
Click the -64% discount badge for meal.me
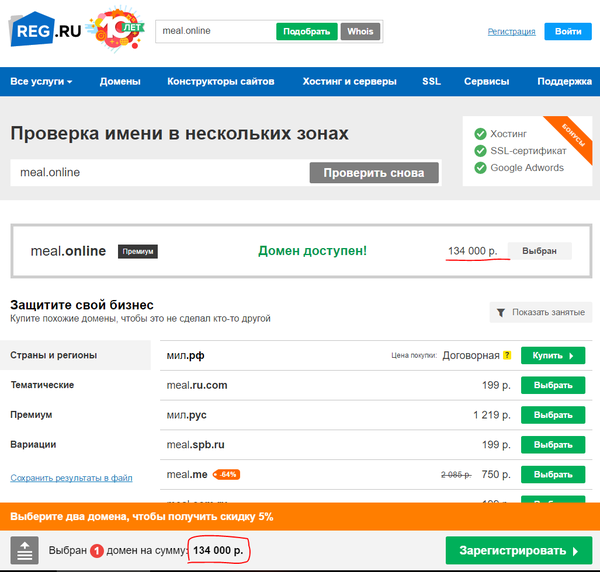227,474
